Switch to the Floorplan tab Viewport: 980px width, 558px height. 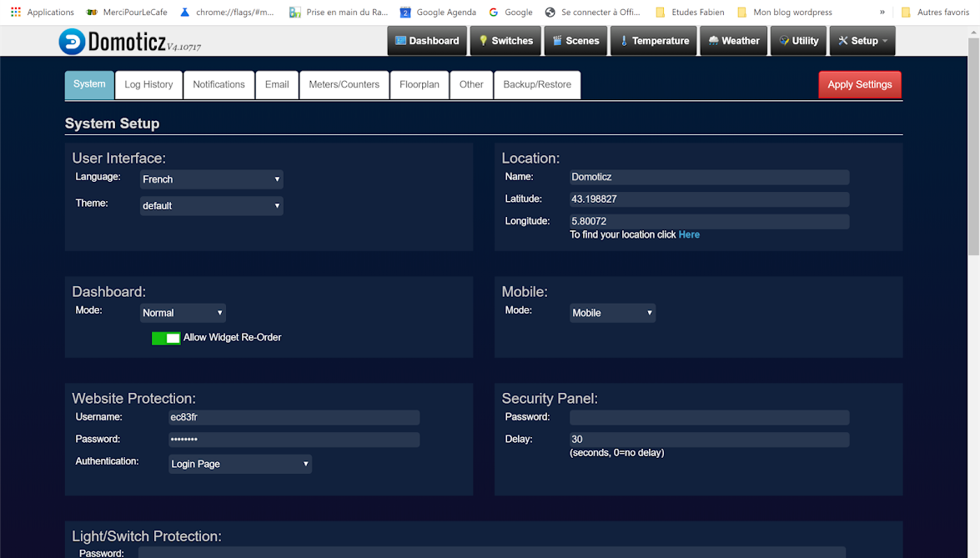pyautogui.click(x=420, y=85)
